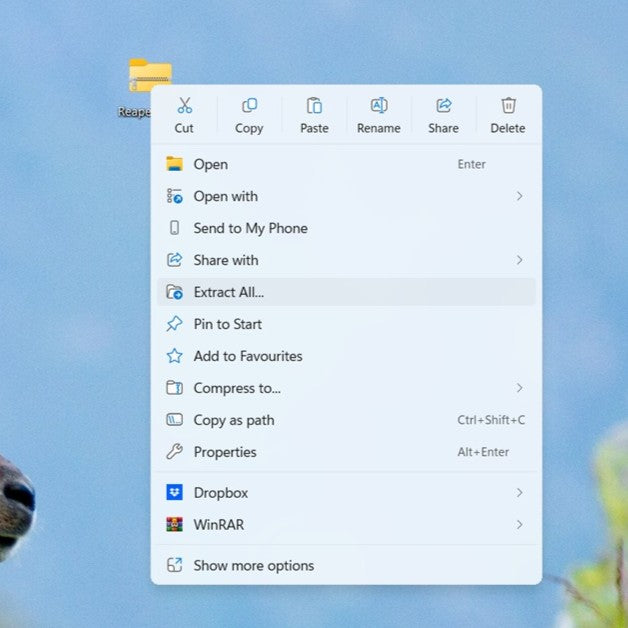The width and height of the screenshot is (628, 628).
Task: Select Extract All... option
Action: click(x=346, y=292)
